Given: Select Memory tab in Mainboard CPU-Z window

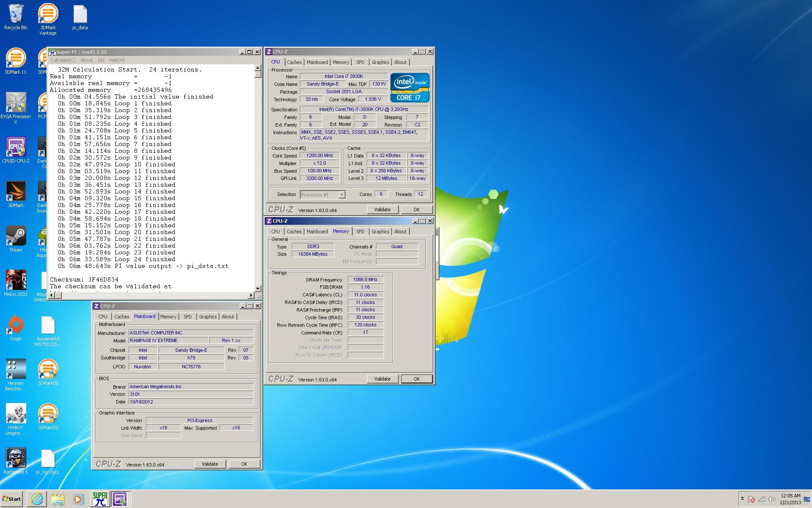Looking at the screenshot, I should point(168,317).
